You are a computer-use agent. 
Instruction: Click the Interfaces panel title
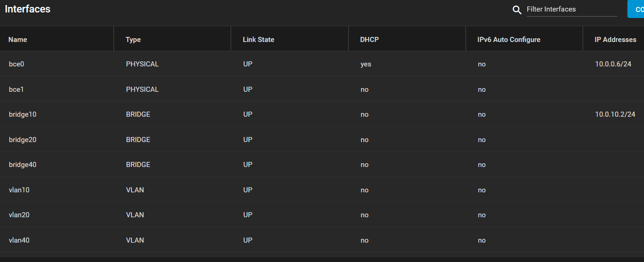point(28,9)
